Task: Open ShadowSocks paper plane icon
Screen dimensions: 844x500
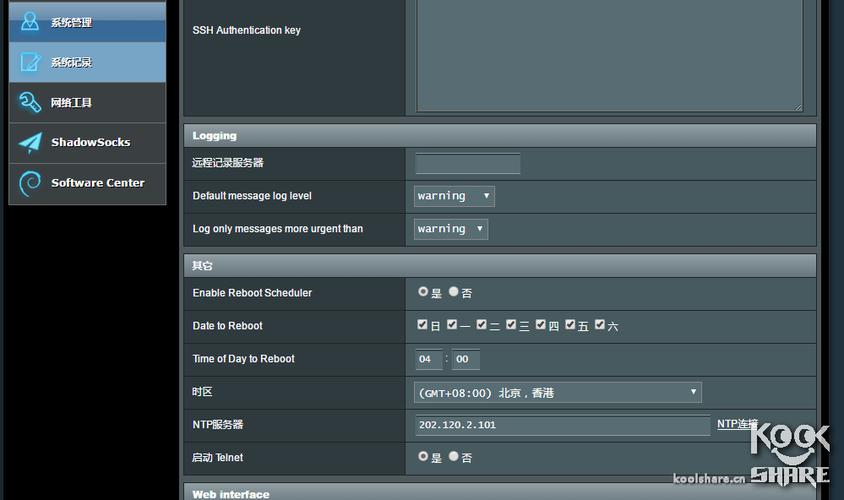Action: point(30,143)
